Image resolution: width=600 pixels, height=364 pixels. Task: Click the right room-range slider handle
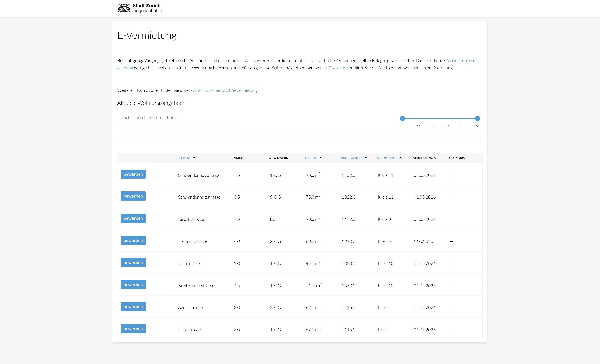[x=477, y=118]
